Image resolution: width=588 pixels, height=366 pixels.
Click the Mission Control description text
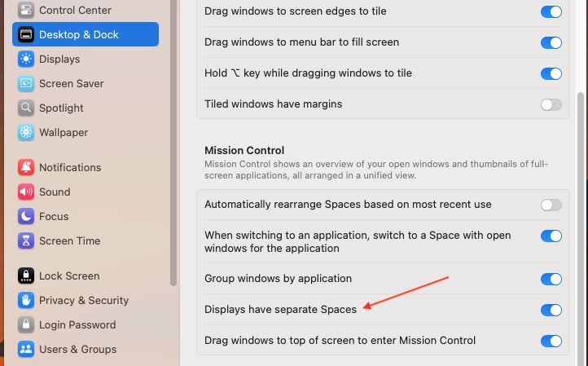coord(376,170)
